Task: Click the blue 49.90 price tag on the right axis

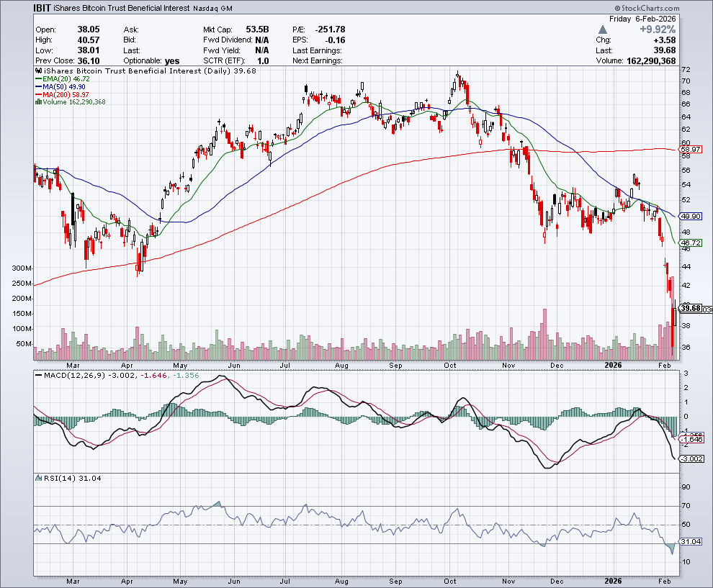Action: [691, 217]
